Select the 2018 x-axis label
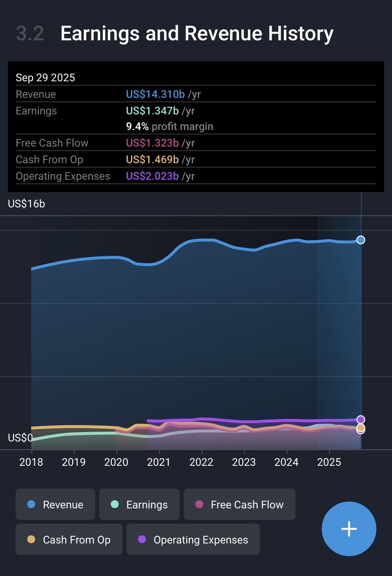 coord(31,462)
